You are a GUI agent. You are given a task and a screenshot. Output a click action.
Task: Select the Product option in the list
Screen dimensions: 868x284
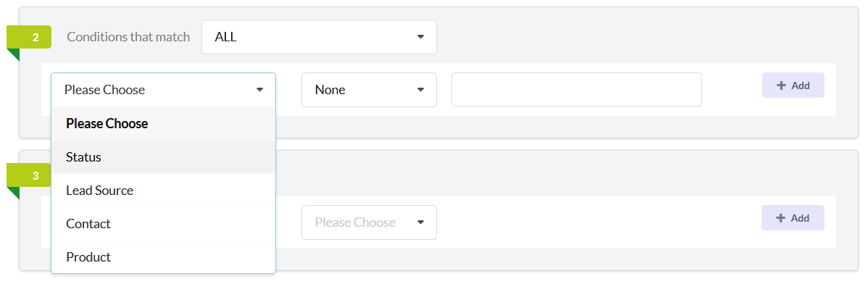click(163, 257)
